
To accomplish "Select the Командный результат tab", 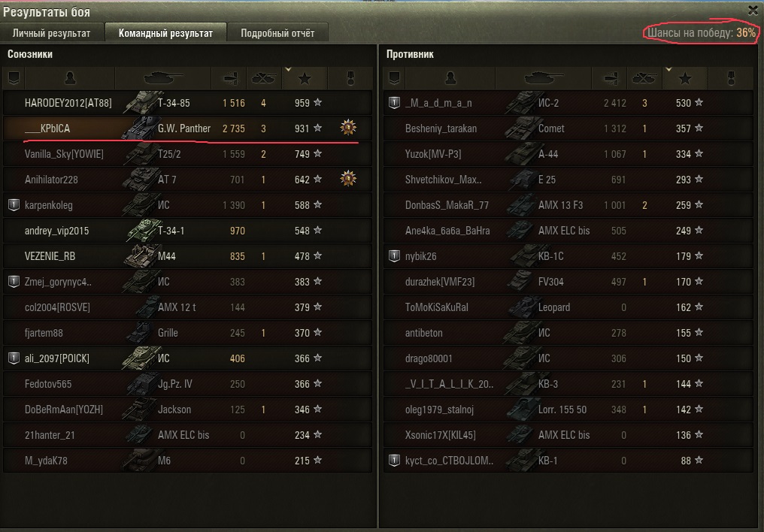I will [x=165, y=32].
